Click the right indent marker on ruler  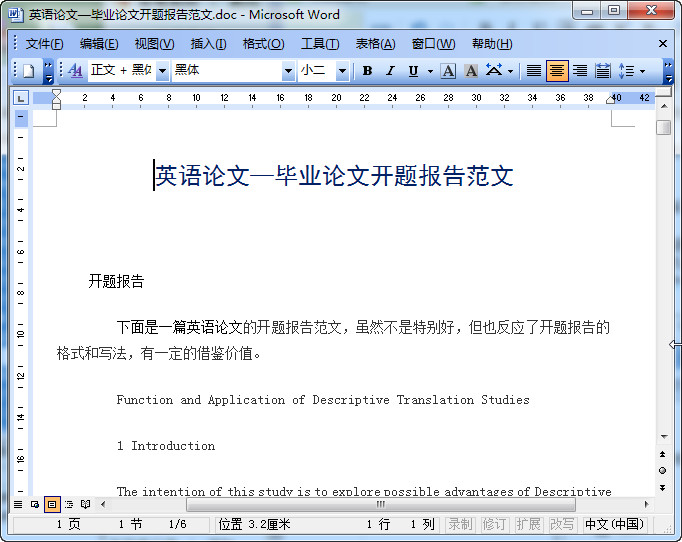610,100
